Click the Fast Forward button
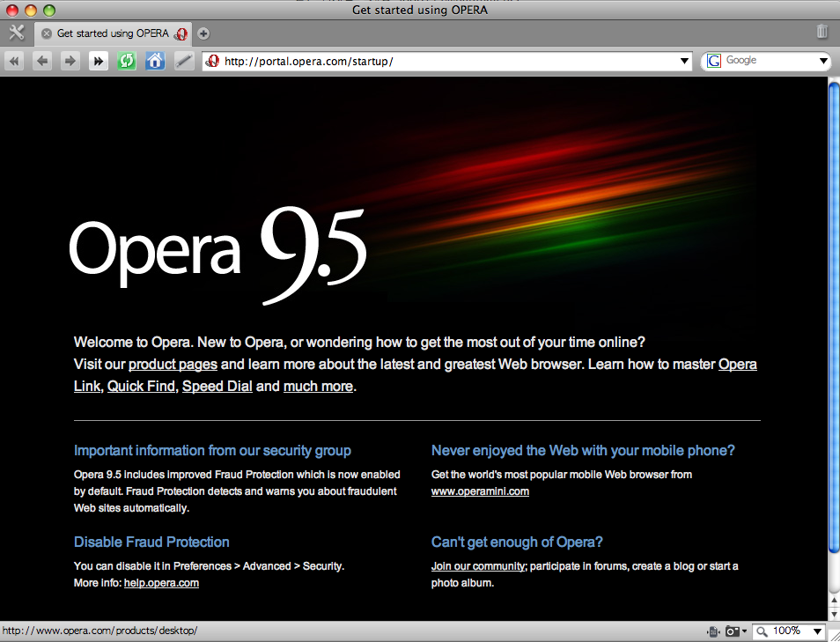Screen dimensions: 840x642 pos(99,61)
